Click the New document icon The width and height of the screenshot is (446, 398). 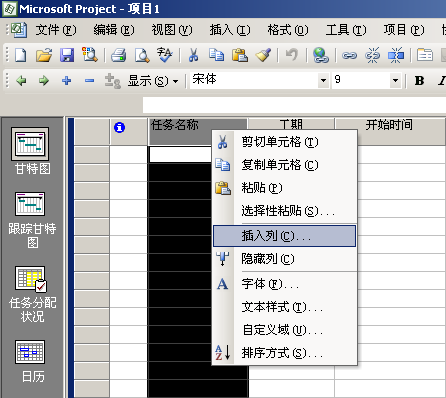tap(20, 55)
